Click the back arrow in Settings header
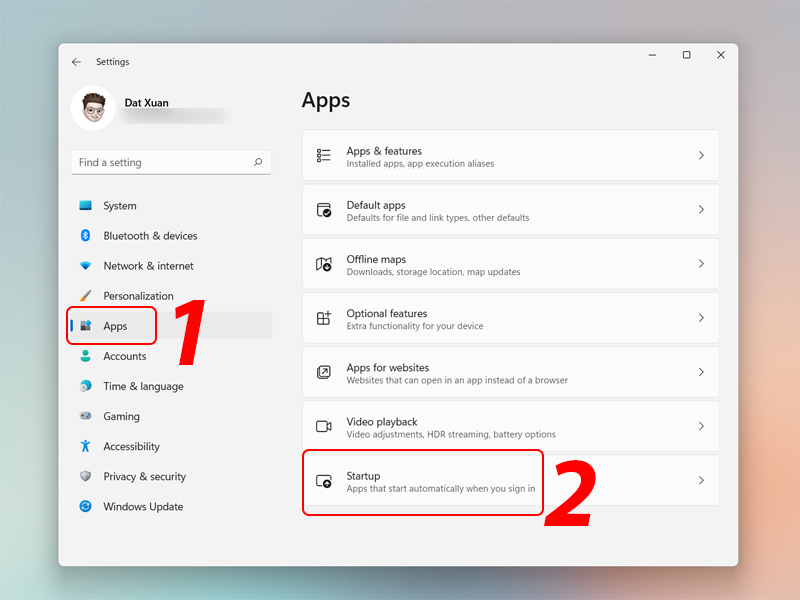 (77, 62)
